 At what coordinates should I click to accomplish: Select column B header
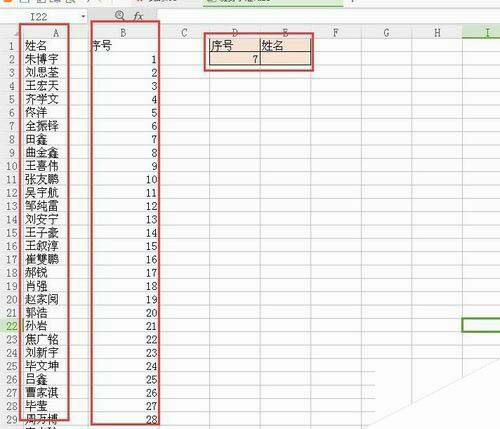[x=123, y=33]
